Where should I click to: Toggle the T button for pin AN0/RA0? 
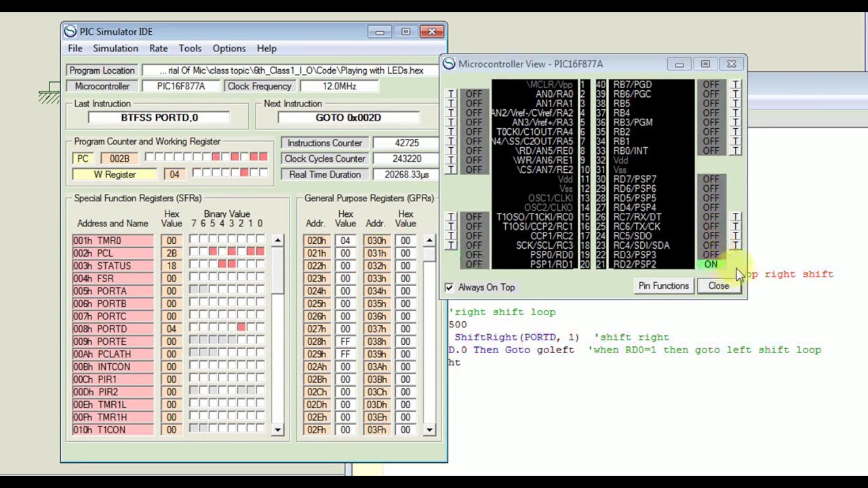pos(451,94)
